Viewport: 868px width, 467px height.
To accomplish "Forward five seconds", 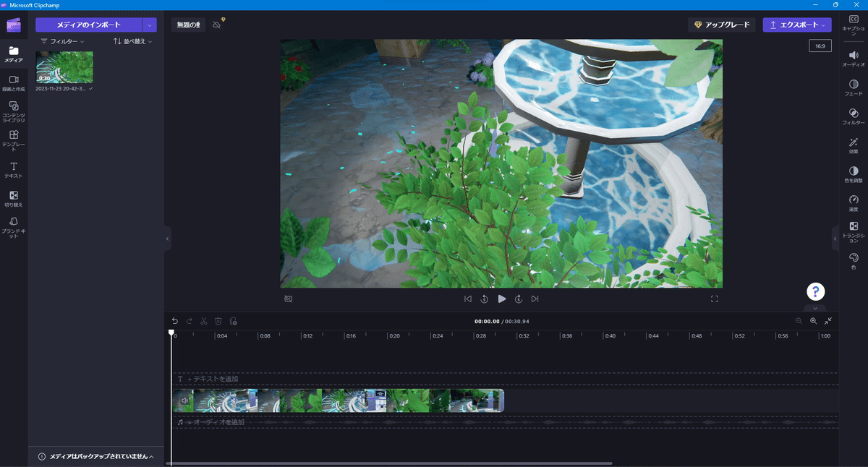I will pyautogui.click(x=519, y=299).
